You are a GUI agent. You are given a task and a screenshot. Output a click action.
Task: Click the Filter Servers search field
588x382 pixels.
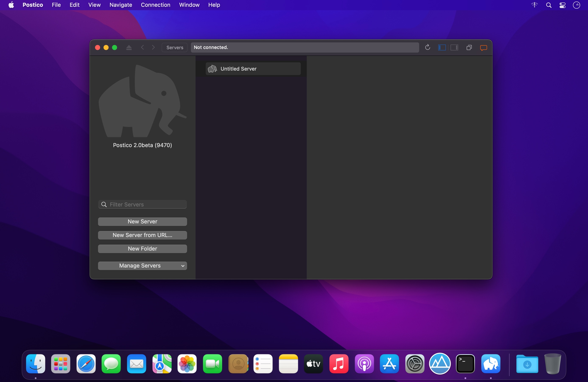click(146, 204)
